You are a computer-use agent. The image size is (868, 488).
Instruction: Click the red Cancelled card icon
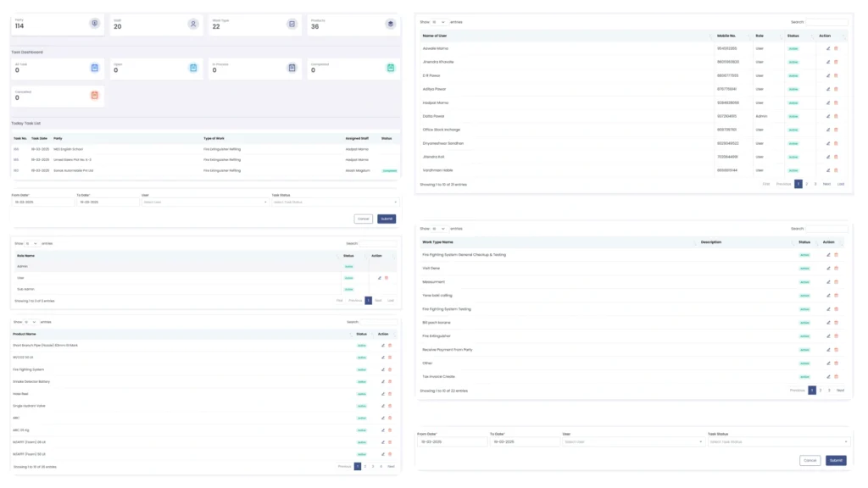point(95,95)
